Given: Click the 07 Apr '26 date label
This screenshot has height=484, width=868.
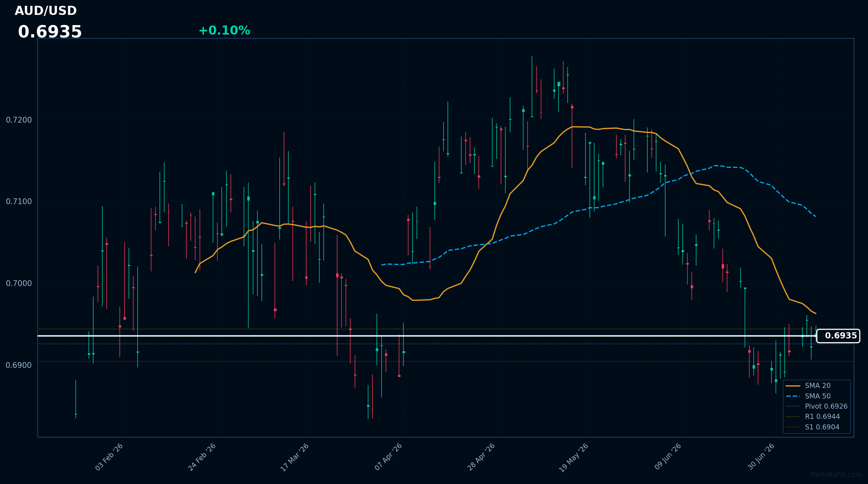Looking at the screenshot, I should click(x=388, y=457).
